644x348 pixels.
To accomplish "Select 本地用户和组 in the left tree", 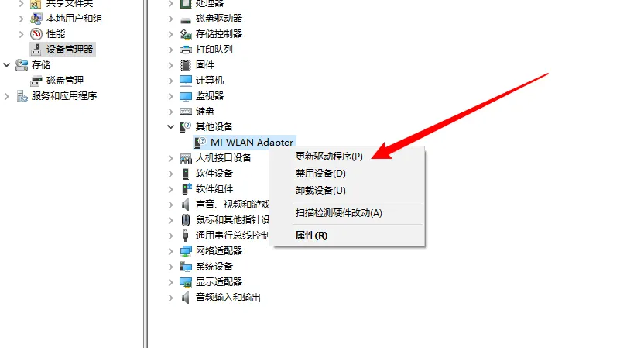I will click(74, 19).
